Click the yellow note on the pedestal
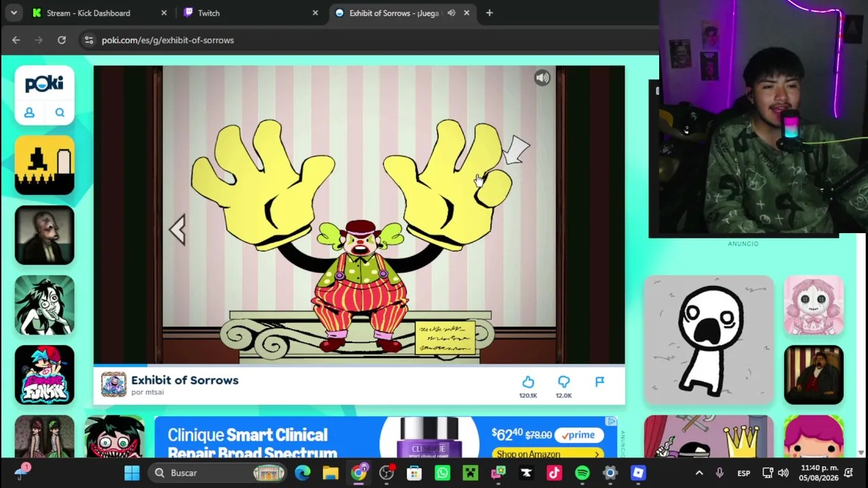The image size is (868, 488). coord(445,338)
